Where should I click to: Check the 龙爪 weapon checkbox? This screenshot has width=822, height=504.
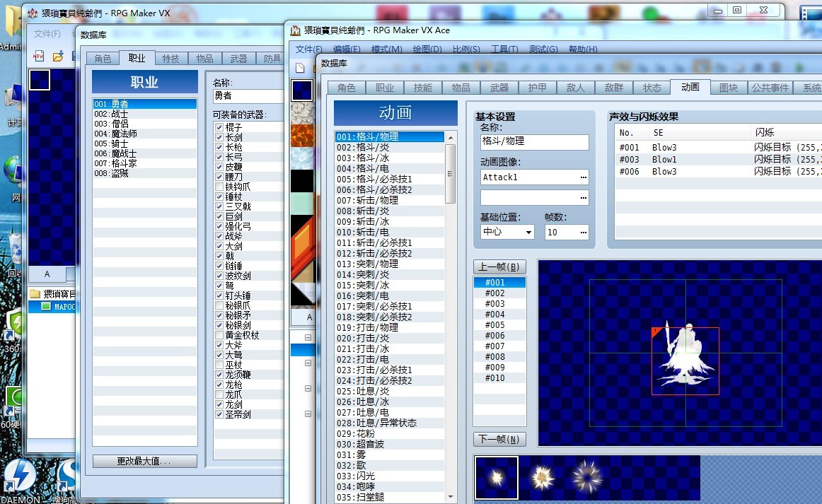click(219, 394)
